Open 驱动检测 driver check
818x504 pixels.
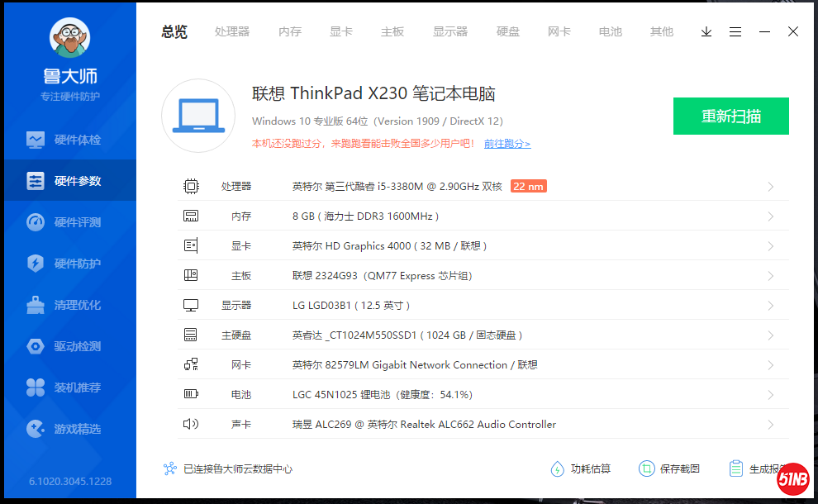point(70,346)
